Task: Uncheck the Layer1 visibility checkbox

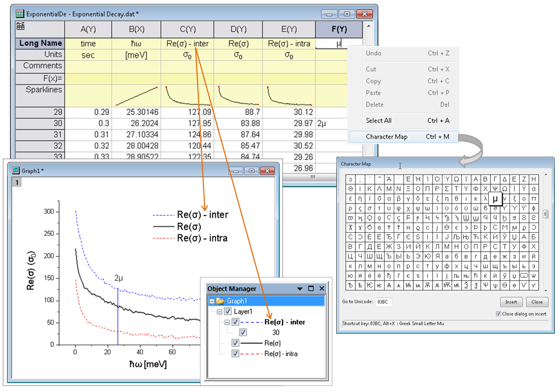Action: coord(228,312)
